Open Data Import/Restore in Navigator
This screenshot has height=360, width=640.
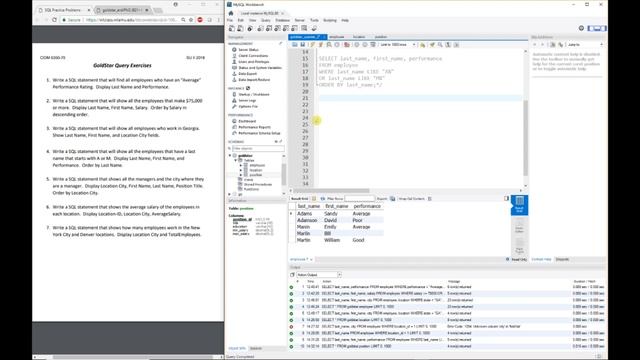tap(254, 80)
